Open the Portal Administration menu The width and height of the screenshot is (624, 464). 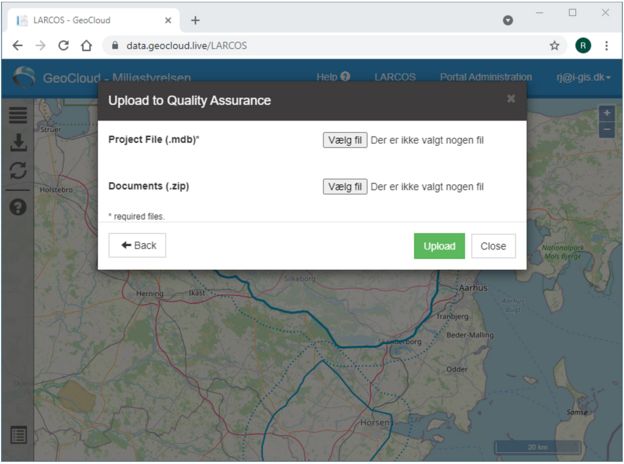486,77
